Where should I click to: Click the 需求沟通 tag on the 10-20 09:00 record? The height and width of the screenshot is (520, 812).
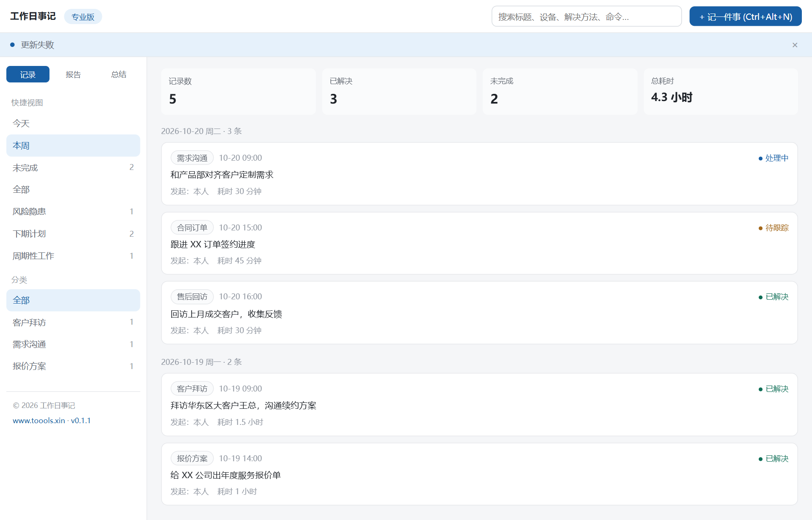(x=192, y=158)
